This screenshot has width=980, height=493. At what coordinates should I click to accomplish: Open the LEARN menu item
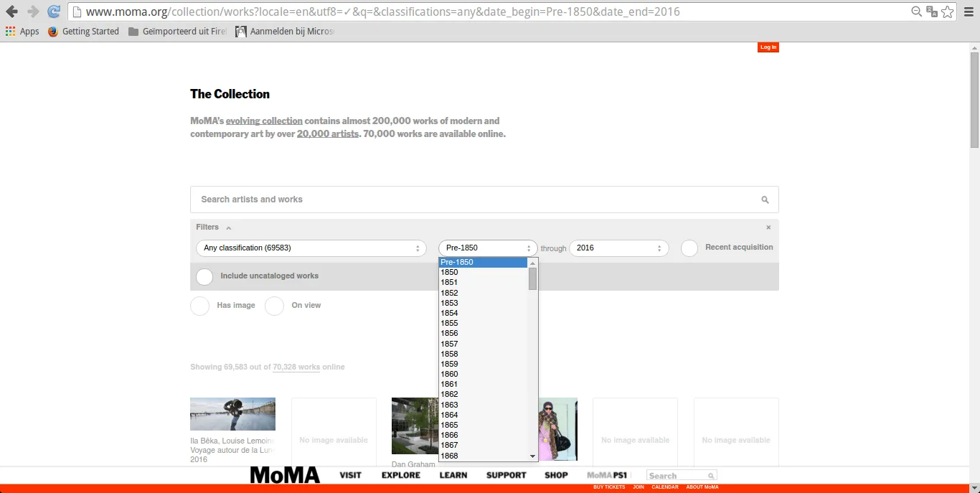pos(453,475)
